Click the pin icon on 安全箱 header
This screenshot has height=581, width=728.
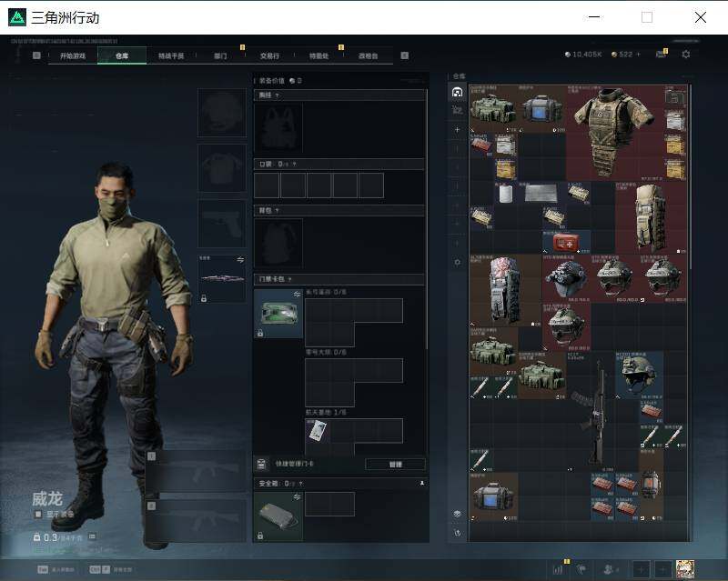422,484
